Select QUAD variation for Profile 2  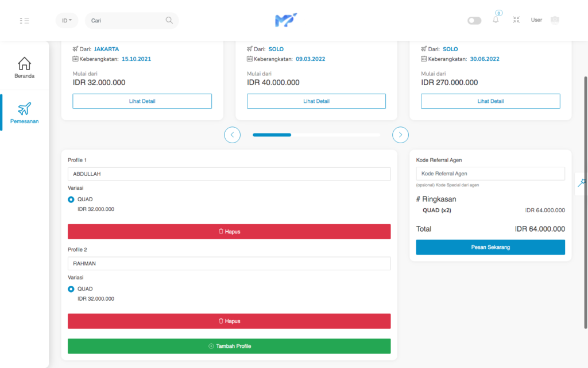tap(71, 289)
